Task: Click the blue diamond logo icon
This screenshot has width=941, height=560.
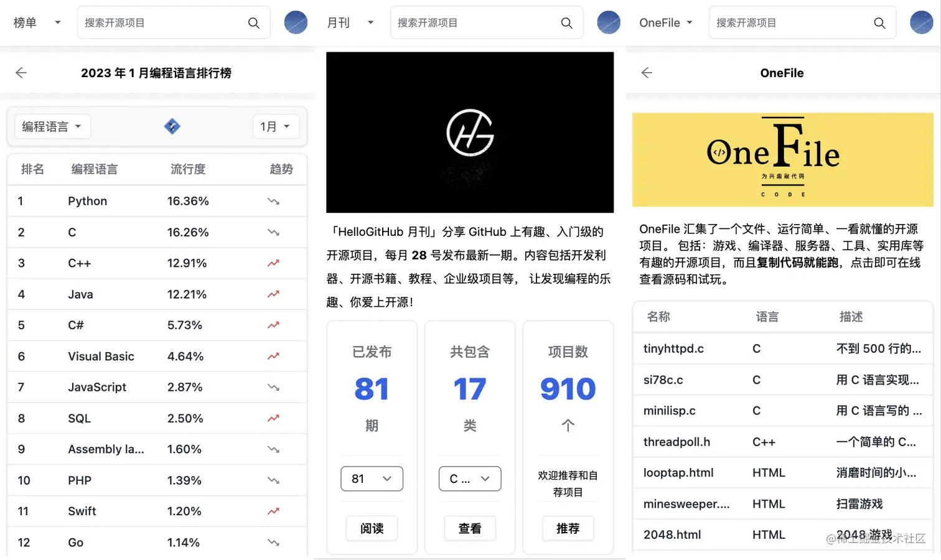Action: click(172, 126)
